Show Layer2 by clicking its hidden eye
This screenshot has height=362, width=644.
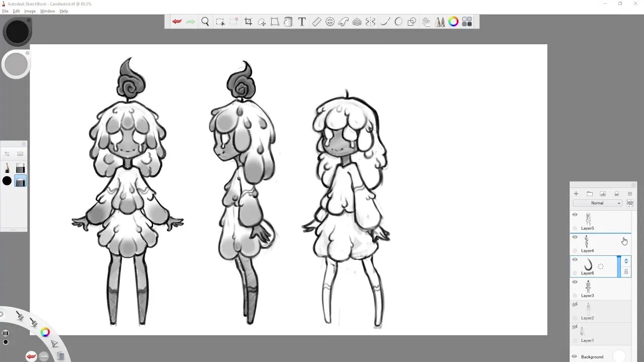point(575,305)
